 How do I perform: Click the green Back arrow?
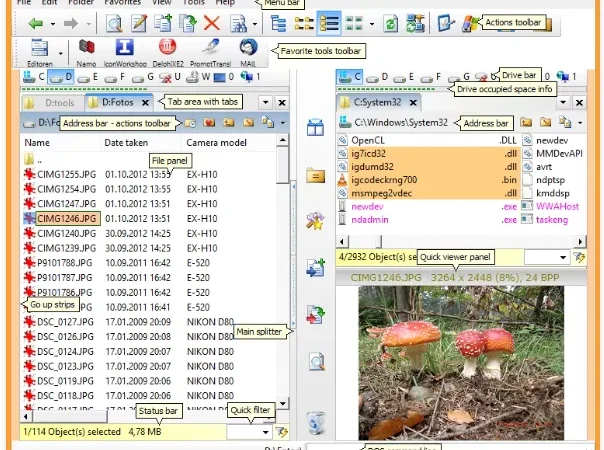pos(36,24)
